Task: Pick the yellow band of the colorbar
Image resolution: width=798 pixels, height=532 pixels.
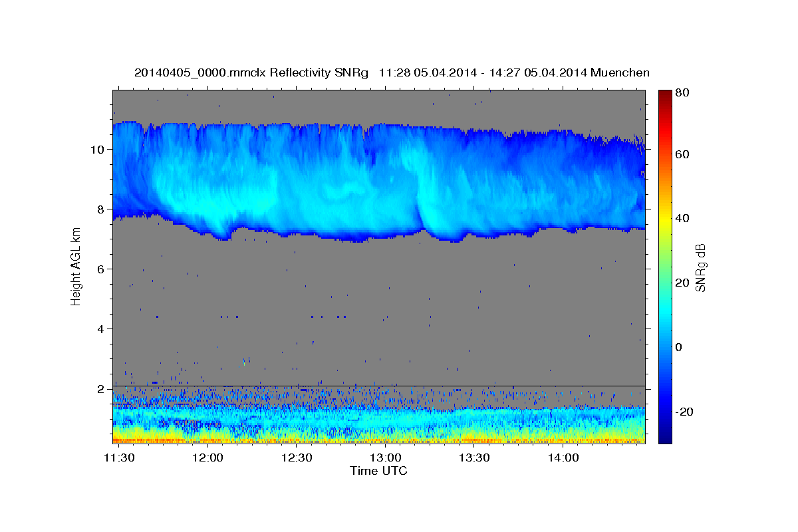Action: (665, 219)
